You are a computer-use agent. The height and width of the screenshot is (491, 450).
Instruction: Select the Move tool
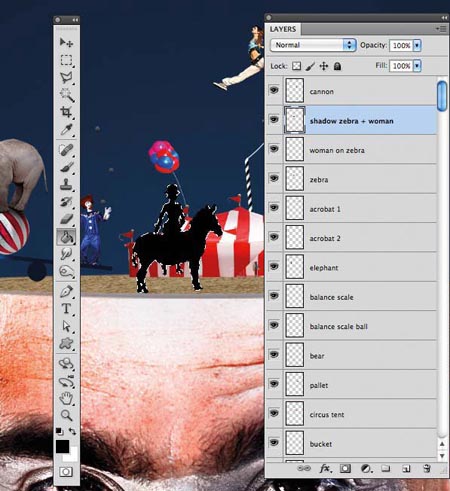(66, 42)
